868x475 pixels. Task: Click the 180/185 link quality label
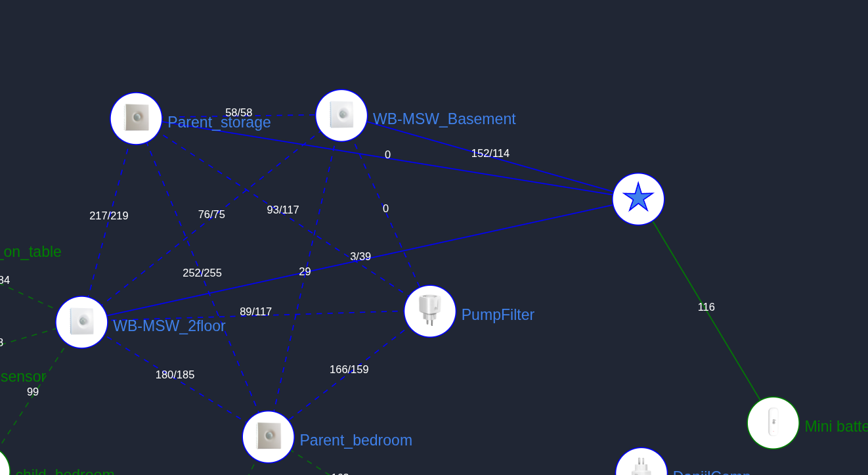[x=175, y=375]
